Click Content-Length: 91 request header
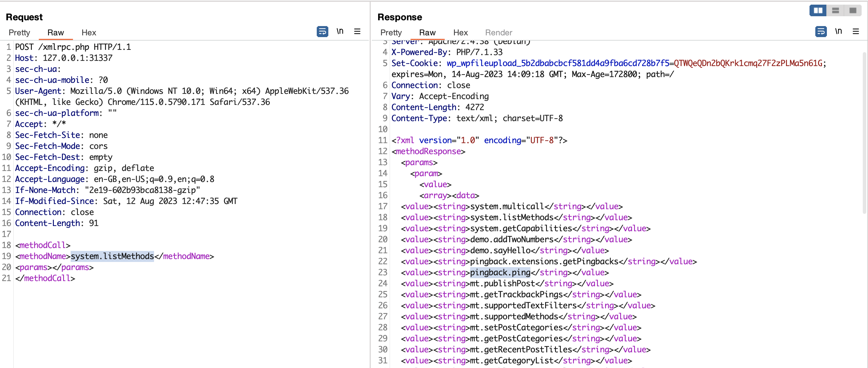 (x=57, y=223)
